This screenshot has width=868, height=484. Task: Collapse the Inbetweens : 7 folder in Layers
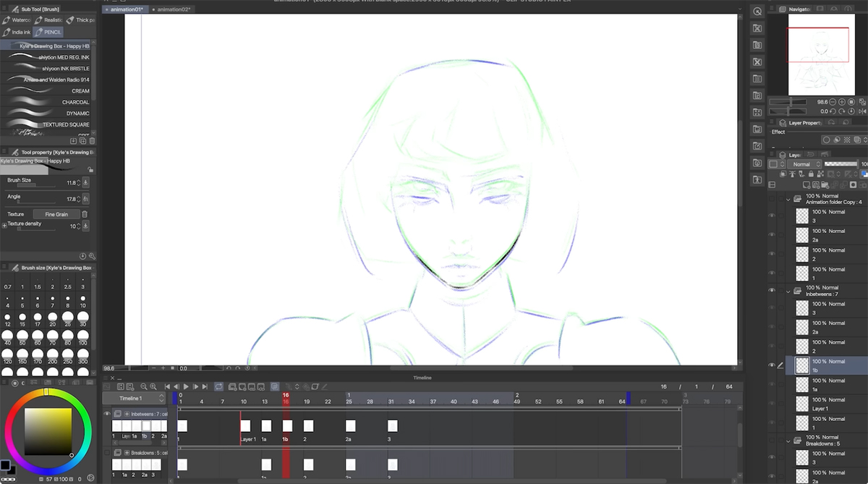(x=788, y=291)
